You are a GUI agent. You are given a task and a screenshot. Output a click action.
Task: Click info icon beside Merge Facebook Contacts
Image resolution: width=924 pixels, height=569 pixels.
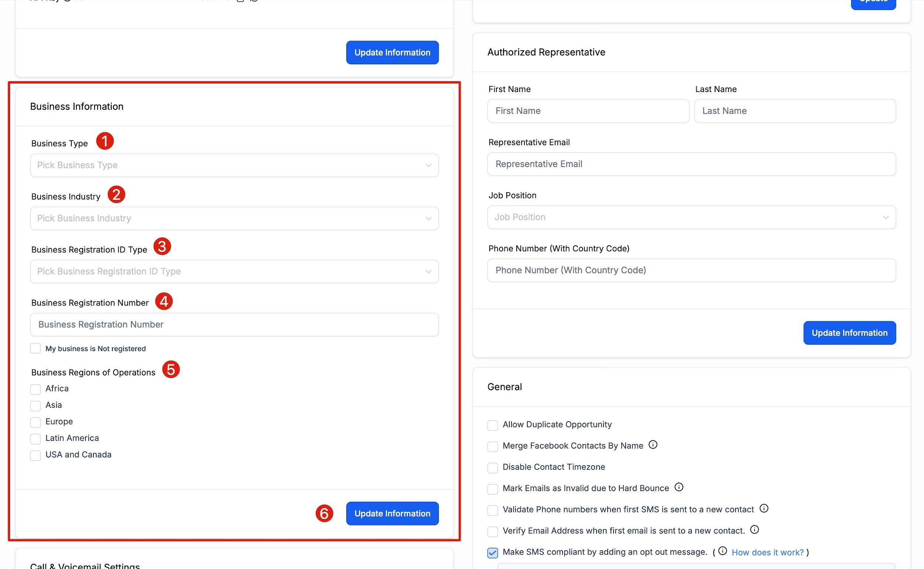click(653, 445)
